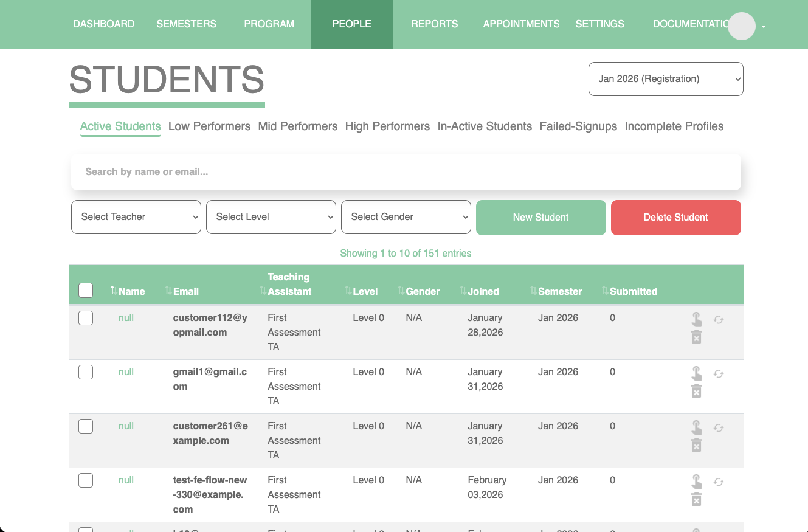
Task: Click the trash icon on gmail1's row
Action: [x=697, y=391]
